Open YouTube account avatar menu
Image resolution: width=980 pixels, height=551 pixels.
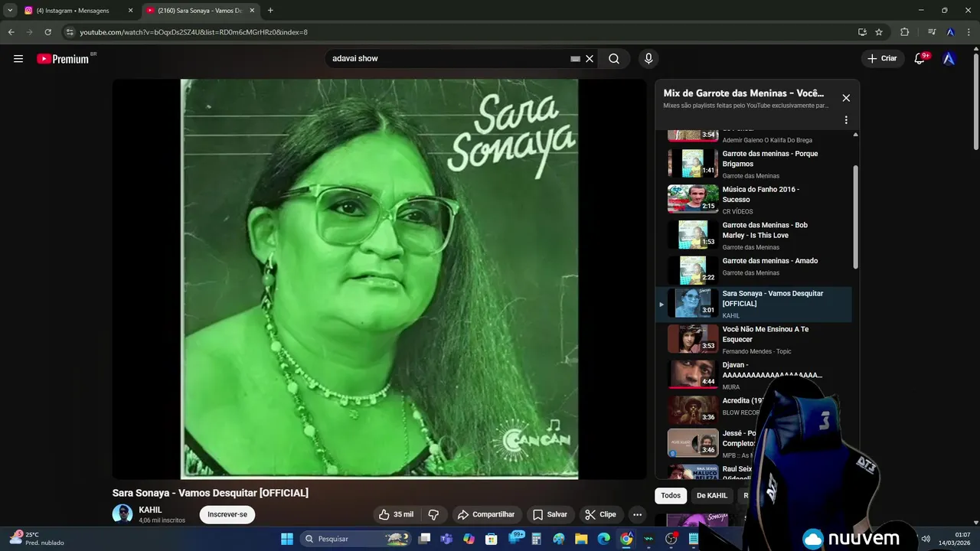coord(949,59)
